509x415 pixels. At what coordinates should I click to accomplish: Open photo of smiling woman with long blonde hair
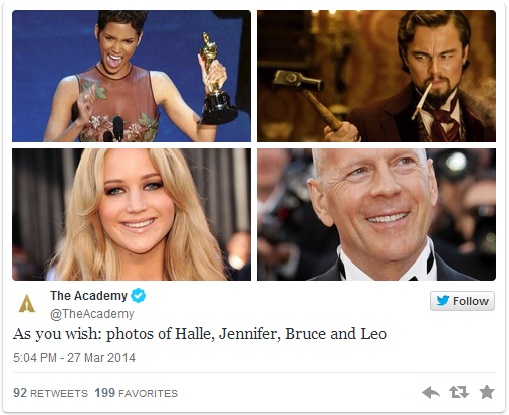click(131, 214)
